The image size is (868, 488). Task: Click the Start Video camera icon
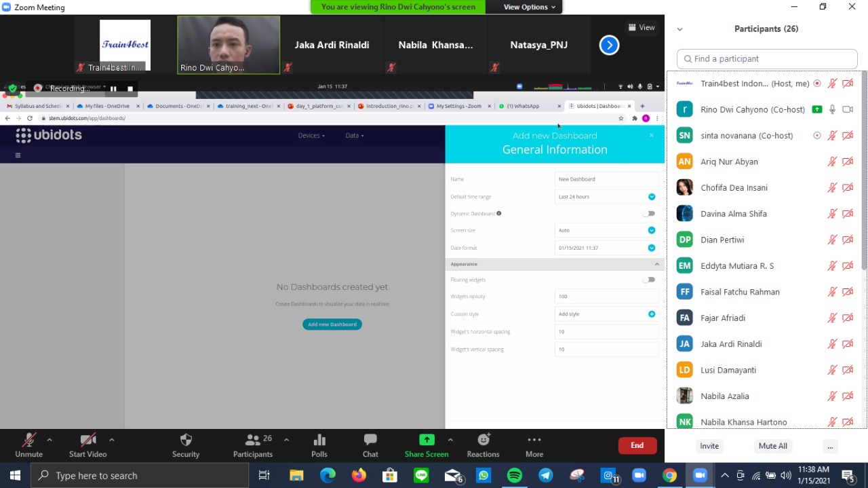tap(87, 440)
